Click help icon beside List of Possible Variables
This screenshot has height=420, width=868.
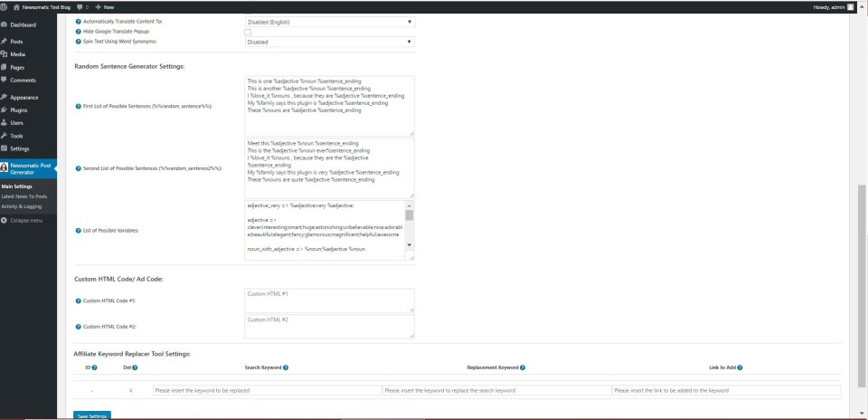pyautogui.click(x=78, y=231)
